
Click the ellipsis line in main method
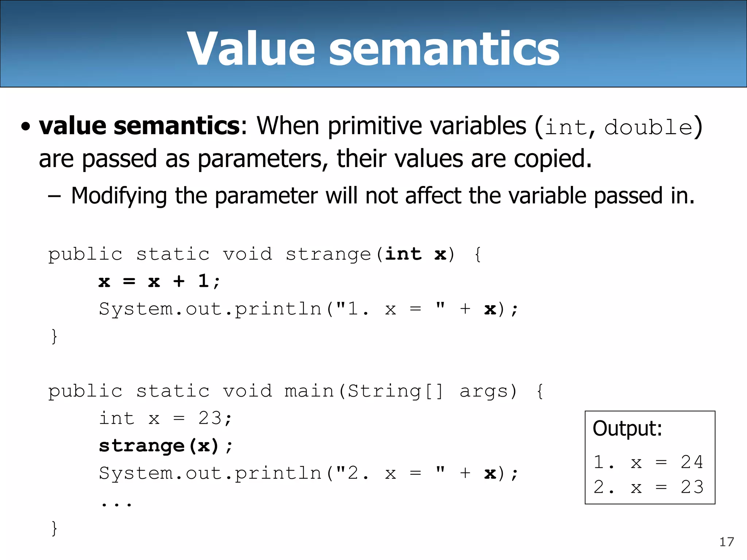click(116, 504)
